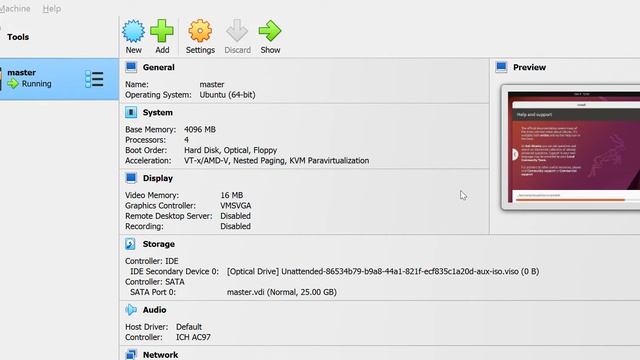Click the Audio speaker icon
This screenshot has height=360, width=640.
pos(131,310)
